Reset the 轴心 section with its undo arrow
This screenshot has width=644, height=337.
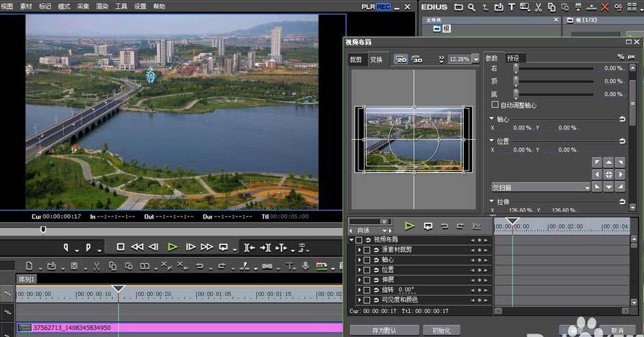pyautogui.click(x=622, y=119)
